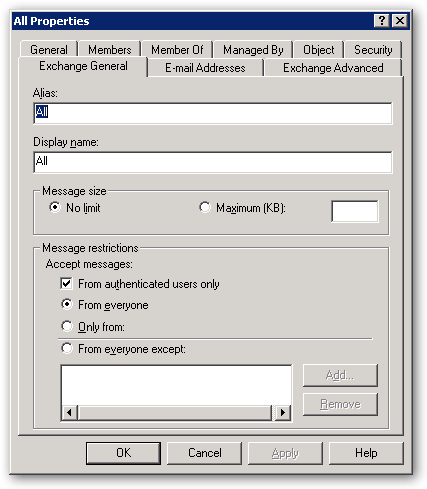This screenshot has width=427, height=489.
Task: Close the All Properties dialog
Action: (x=400, y=21)
